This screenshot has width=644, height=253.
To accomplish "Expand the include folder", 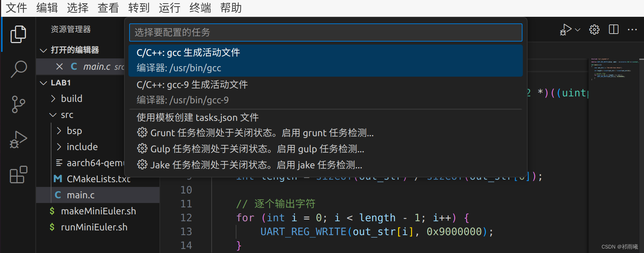I will point(59,147).
